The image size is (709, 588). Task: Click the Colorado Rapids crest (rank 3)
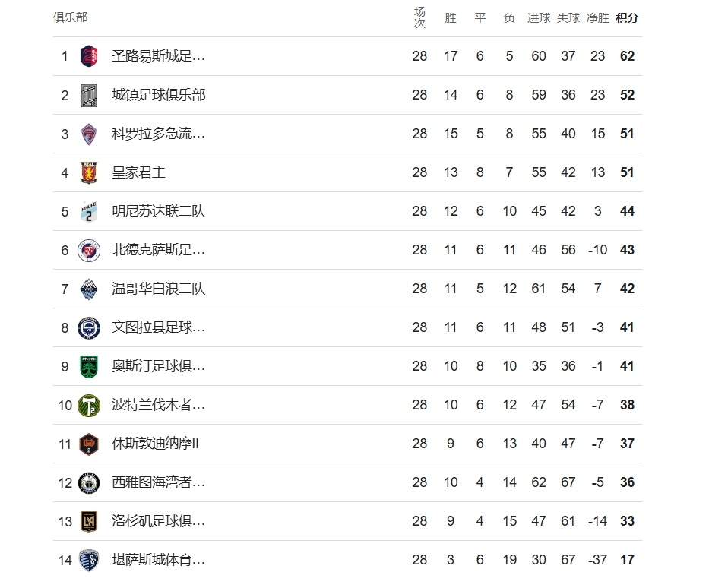pos(89,134)
